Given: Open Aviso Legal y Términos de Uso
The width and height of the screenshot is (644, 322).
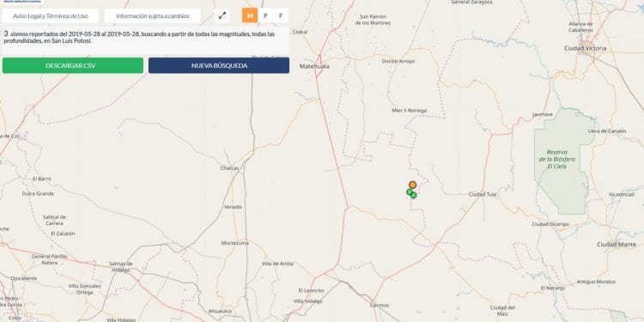Looking at the screenshot, I should coord(51,16).
